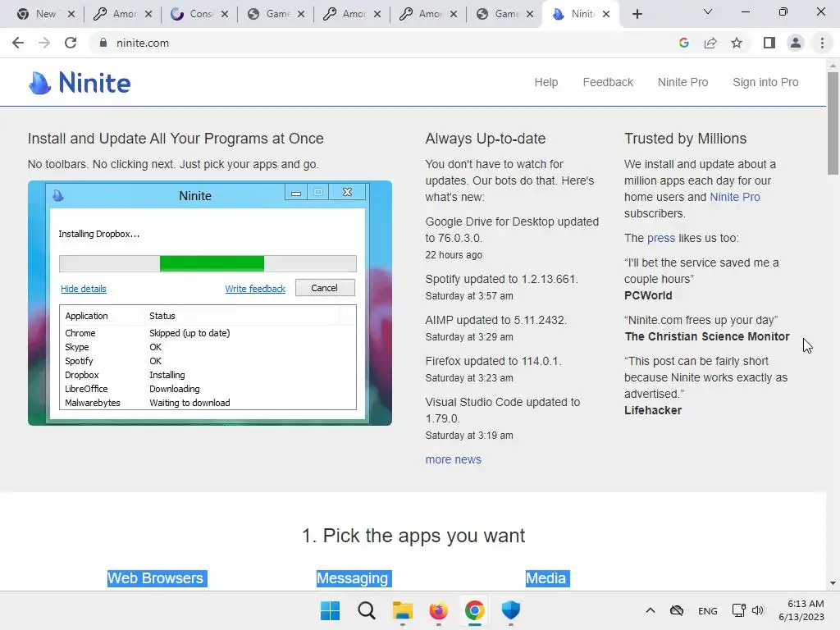The height and width of the screenshot is (630, 840).
Task: Open Chrome three-dot menu
Action: (x=822, y=43)
